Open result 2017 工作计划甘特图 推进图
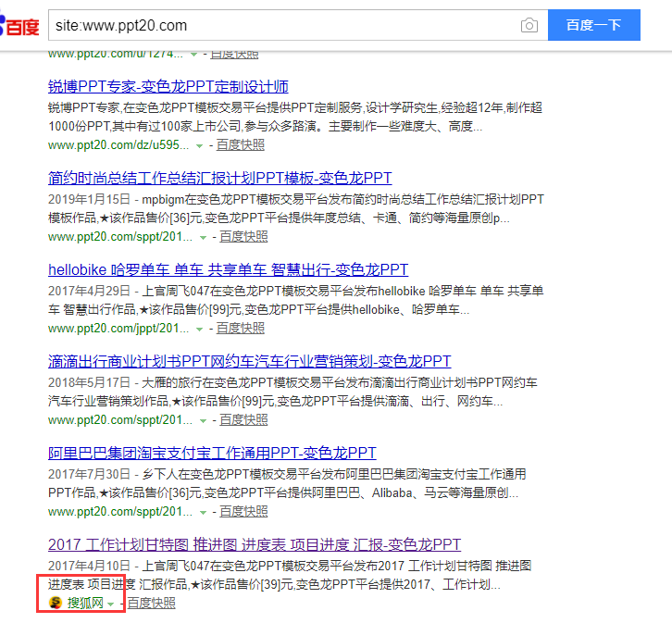 pos(255,545)
